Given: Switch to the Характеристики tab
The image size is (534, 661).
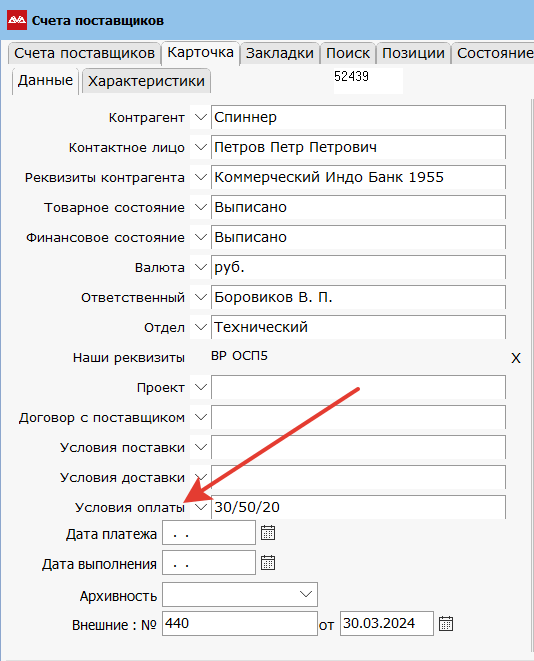Looking at the screenshot, I should coord(146,81).
